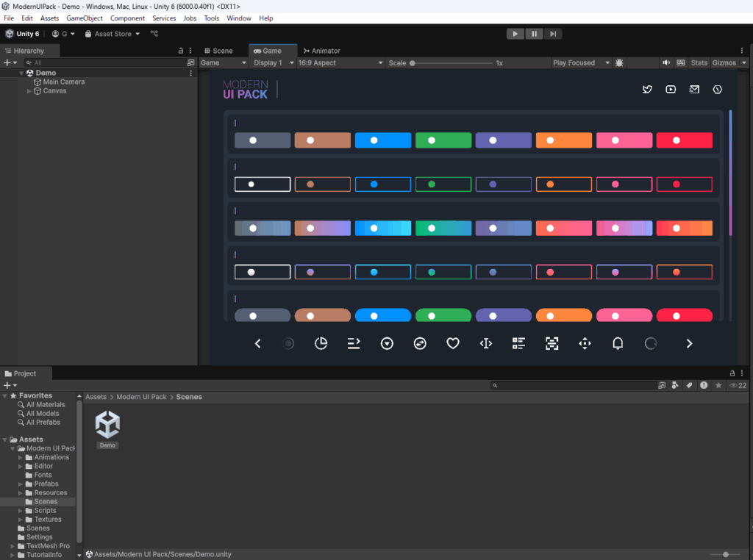Expand the Canvas object in Hierarchy
The image size is (753, 560).
29,90
